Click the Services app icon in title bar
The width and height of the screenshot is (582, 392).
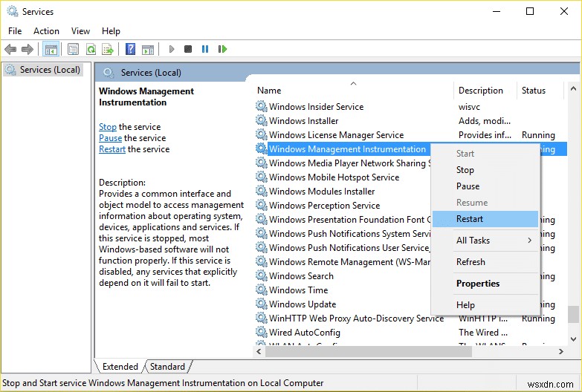12,11
